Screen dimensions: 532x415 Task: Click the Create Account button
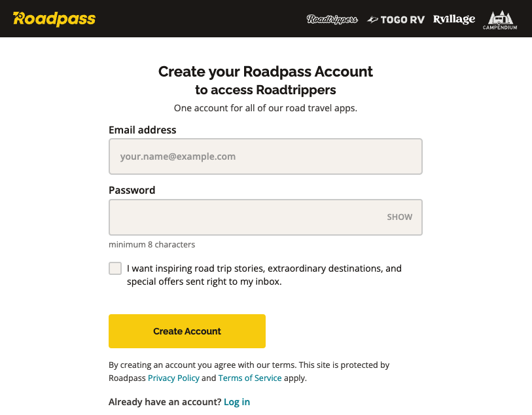tap(186, 331)
